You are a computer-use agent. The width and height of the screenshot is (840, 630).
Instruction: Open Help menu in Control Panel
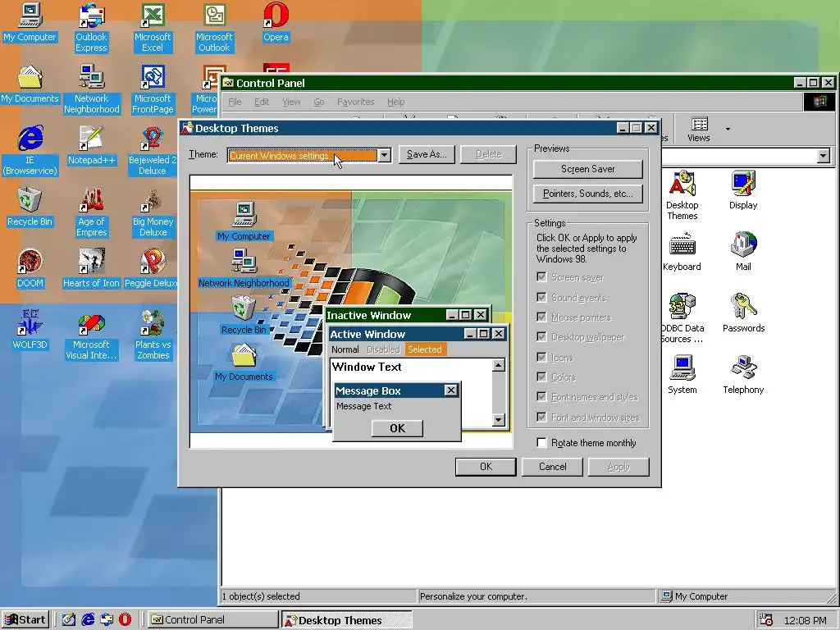tap(396, 102)
